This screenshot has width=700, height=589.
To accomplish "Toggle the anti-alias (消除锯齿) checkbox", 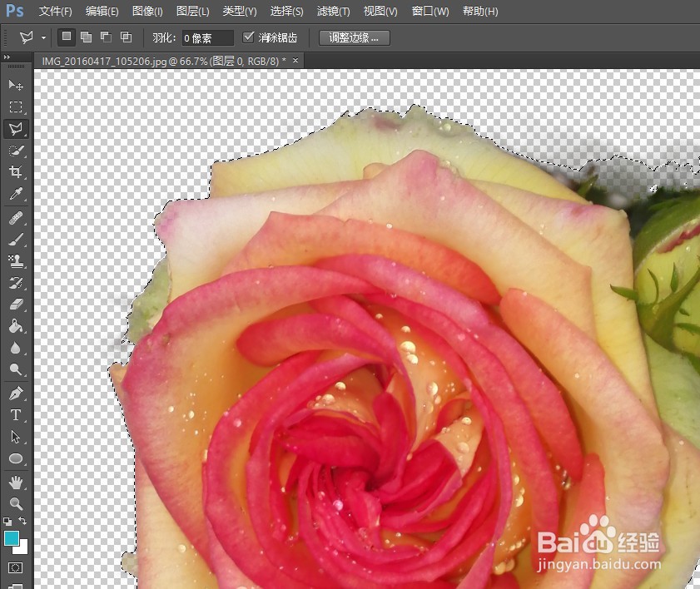I will [248, 37].
